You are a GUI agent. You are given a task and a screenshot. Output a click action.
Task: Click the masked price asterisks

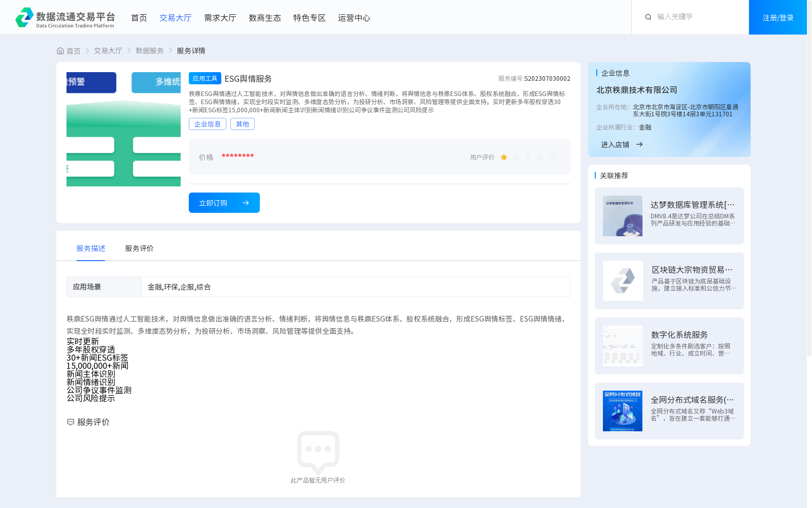(x=238, y=156)
